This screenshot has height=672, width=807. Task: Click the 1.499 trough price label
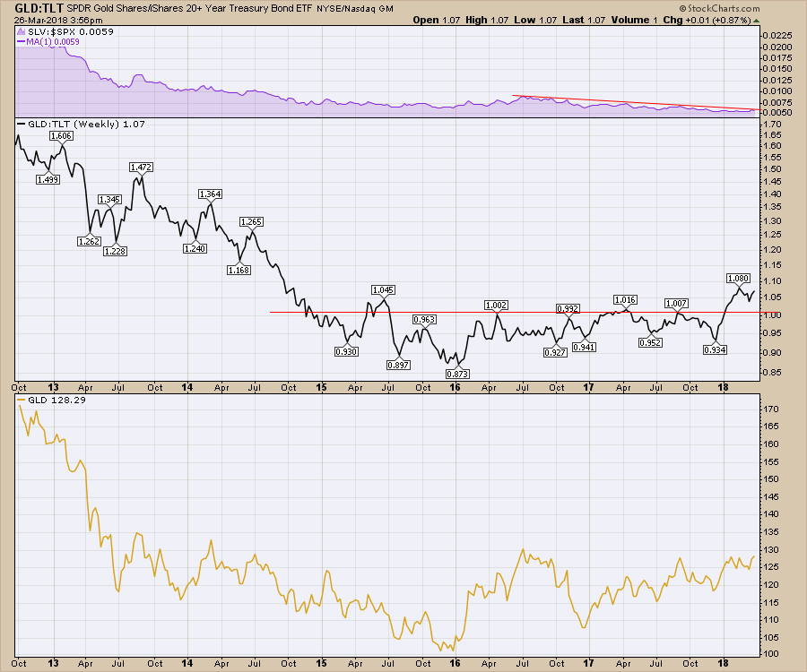coord(48,179)
